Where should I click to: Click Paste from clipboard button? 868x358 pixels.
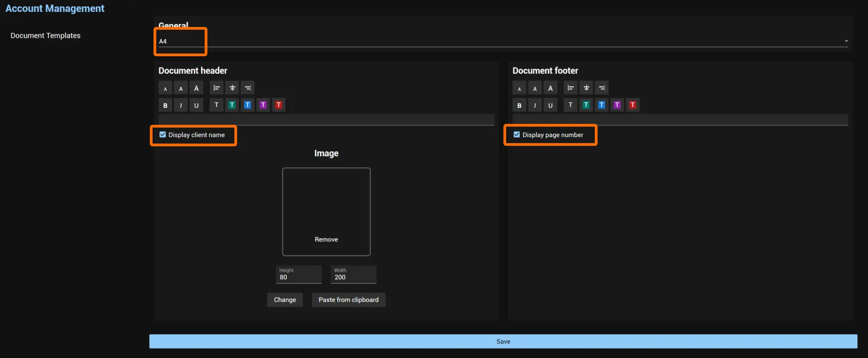click(349, 300)
